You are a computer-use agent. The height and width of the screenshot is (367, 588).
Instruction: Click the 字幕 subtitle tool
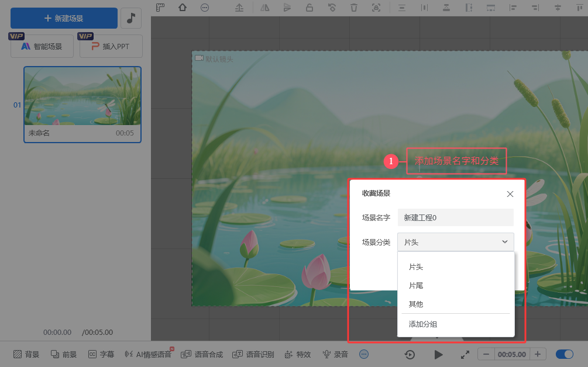point(101,354)
